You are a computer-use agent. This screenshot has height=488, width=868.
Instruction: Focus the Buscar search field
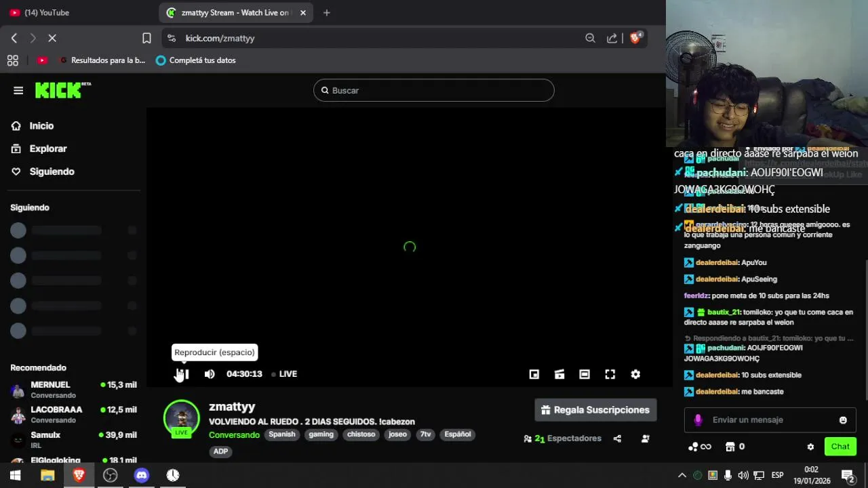pos(434,90)
